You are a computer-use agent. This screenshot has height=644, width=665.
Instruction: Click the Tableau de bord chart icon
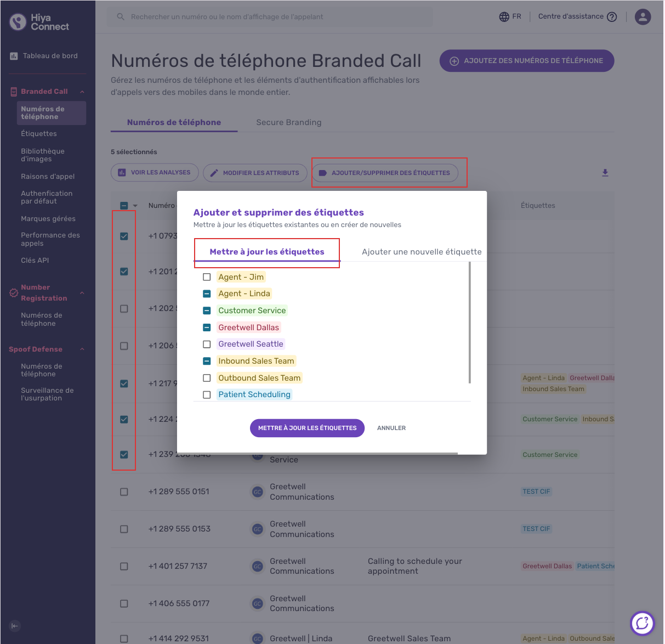[x=14, y=56]
